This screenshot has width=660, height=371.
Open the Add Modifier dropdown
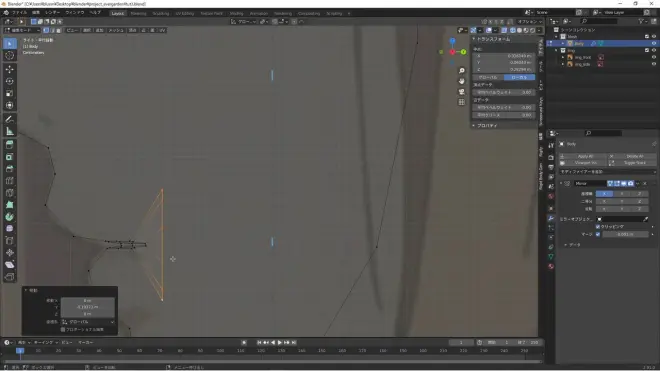pos(607,172)
